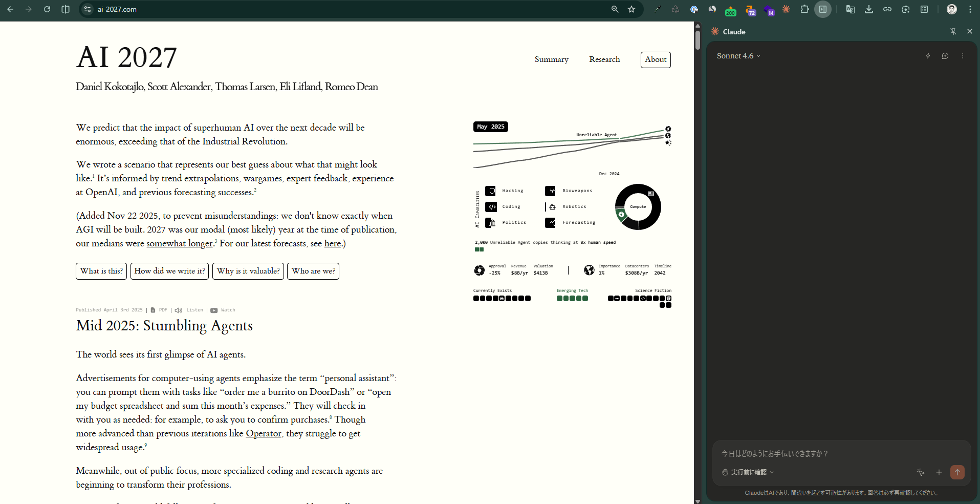Follow the "somewhat longer" link
This screenshot has height=504, width=980.
point(179,243)
